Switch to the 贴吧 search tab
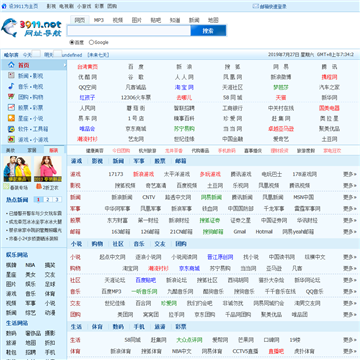Screen dimensions: 360x360 (x=156, y=20)
